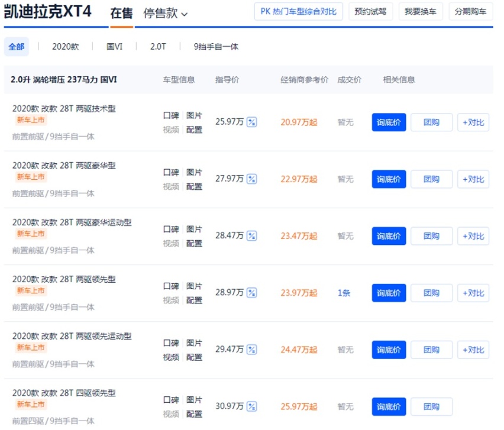Click 询底价 for 两驱豪华型
This screenshot has width=504, height=430.
[389, 179]
